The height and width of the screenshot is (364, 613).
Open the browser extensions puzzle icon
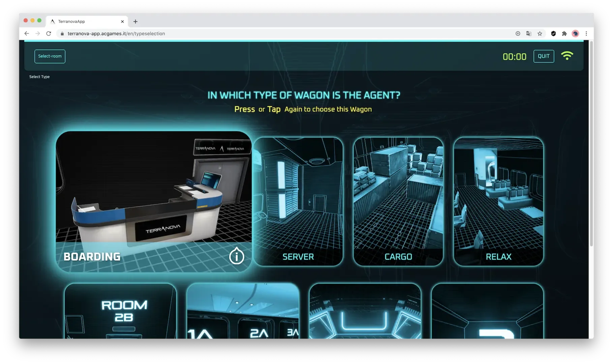[564, 34]
